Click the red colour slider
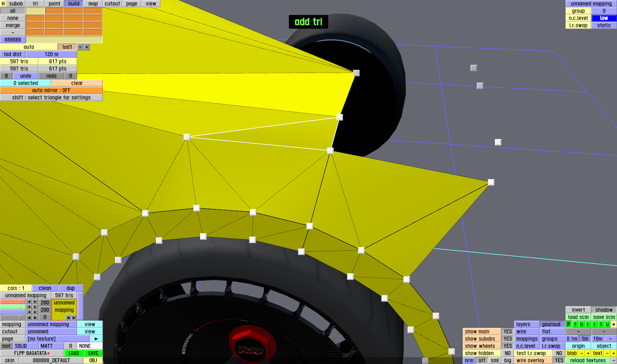Image resolution: width=617 pixels, height=364 pixels. (13, 302)
